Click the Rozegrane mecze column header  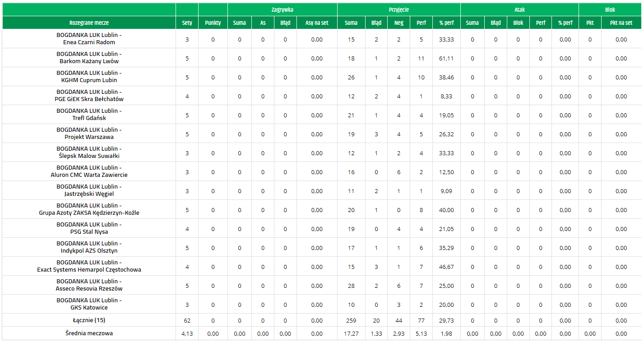(89, 23)
